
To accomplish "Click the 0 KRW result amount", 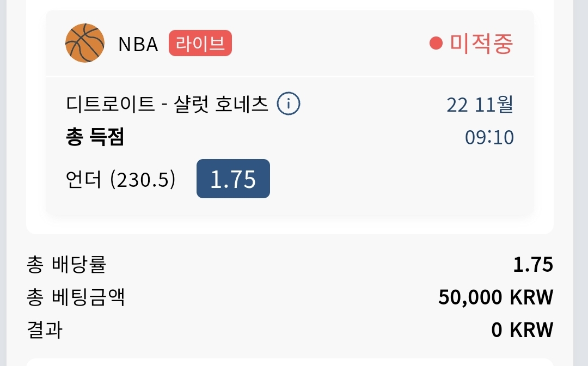I will [522, 330].
